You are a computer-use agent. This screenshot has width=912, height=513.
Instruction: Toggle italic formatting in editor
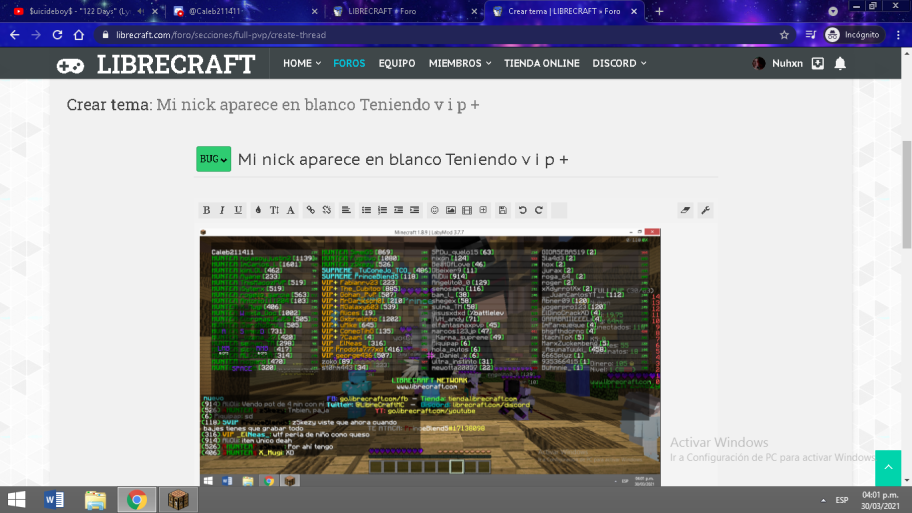tap(222, 210)
